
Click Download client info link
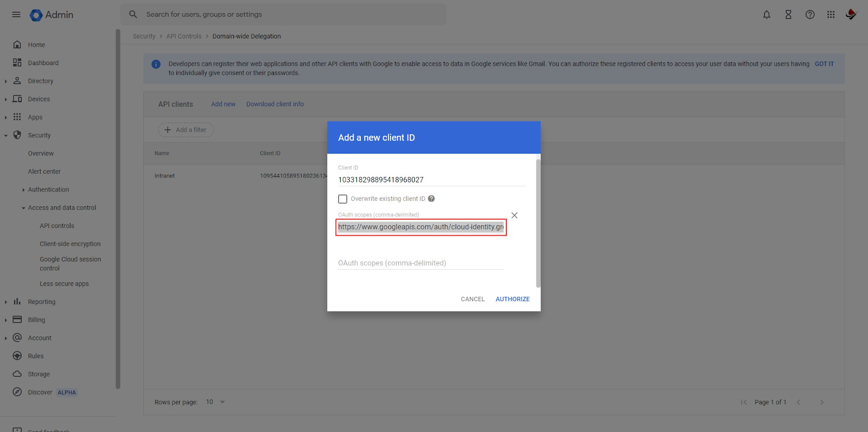point(275,104)
